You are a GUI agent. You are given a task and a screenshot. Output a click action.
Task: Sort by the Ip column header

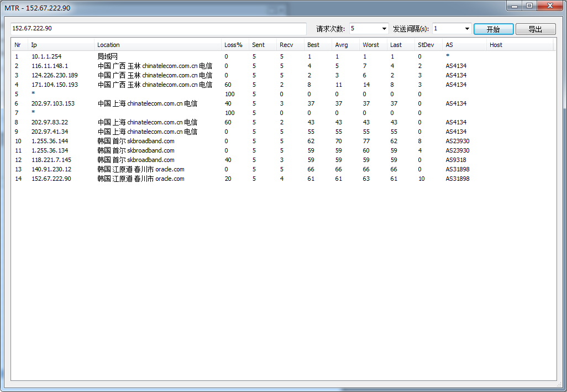click(61, 45)
